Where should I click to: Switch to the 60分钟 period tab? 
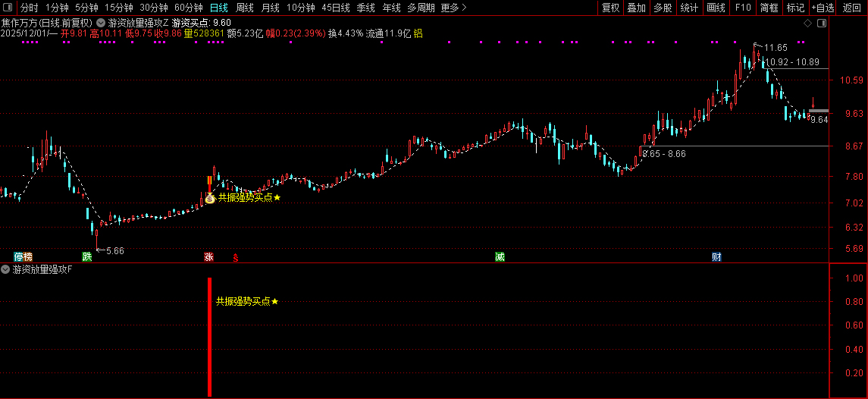[x=188, y=8]
